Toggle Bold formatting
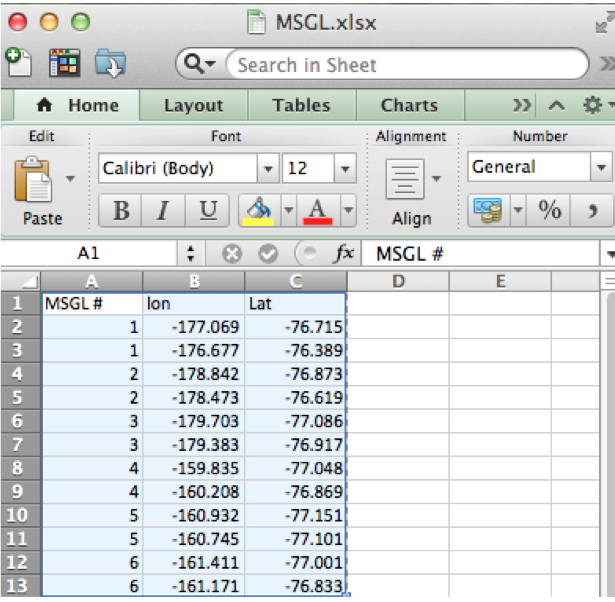This screenshot has width=615, height=602. [122, 210]
